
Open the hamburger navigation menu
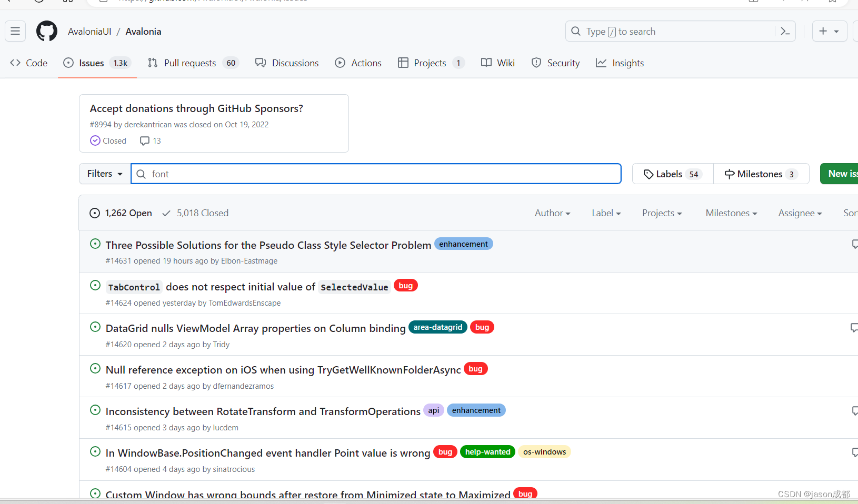(15, 31)
